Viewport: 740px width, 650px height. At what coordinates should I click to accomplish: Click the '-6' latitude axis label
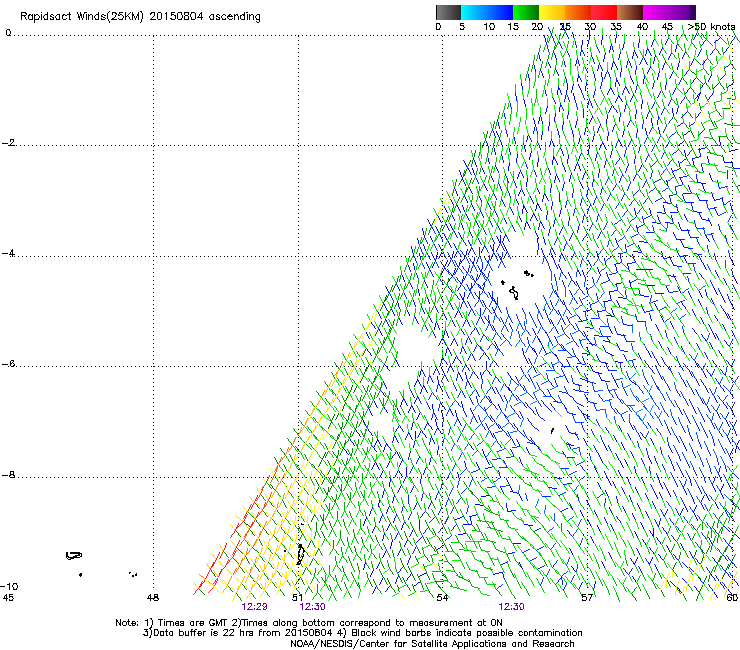8,364
